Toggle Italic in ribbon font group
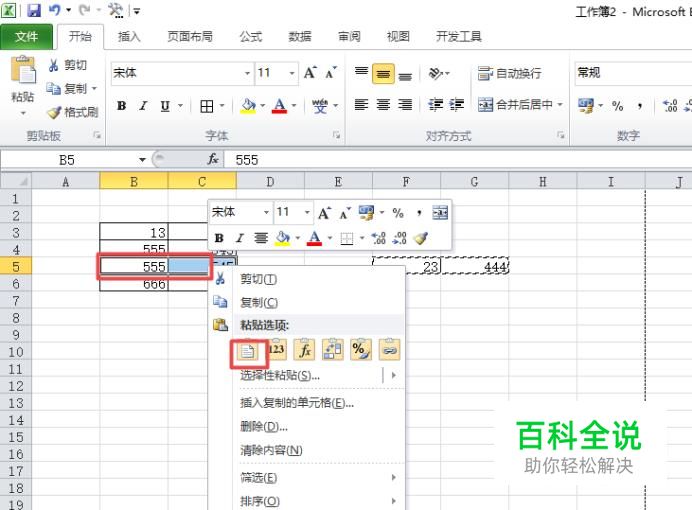This screenshot has width=692, height=510. click(x=143, y=106)
